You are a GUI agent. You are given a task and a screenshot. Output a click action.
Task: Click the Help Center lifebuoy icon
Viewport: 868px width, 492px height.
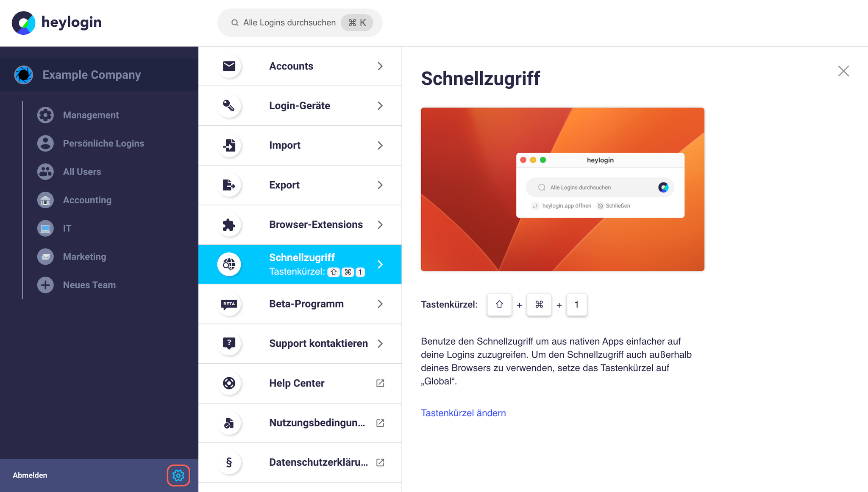coord(229,383)
